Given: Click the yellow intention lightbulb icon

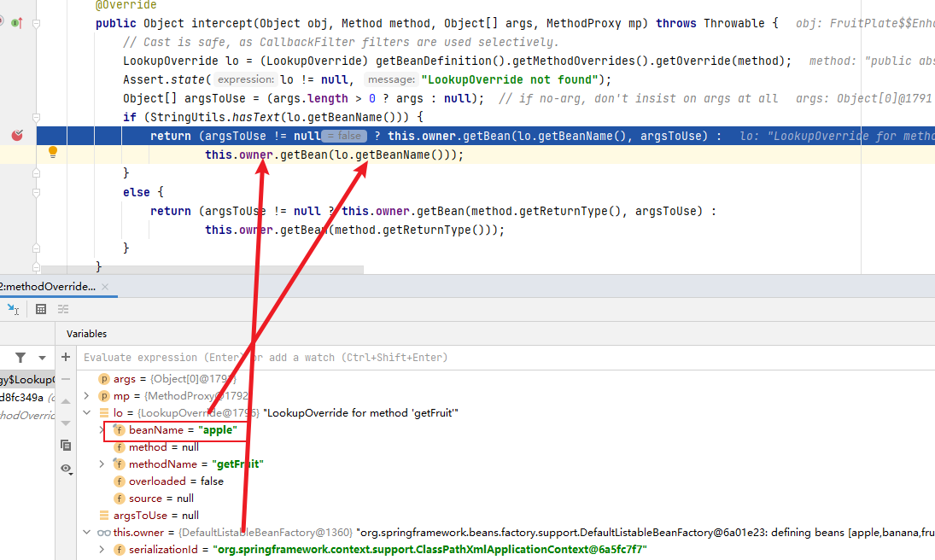Looking at the screenshot, I should point(52,153).
